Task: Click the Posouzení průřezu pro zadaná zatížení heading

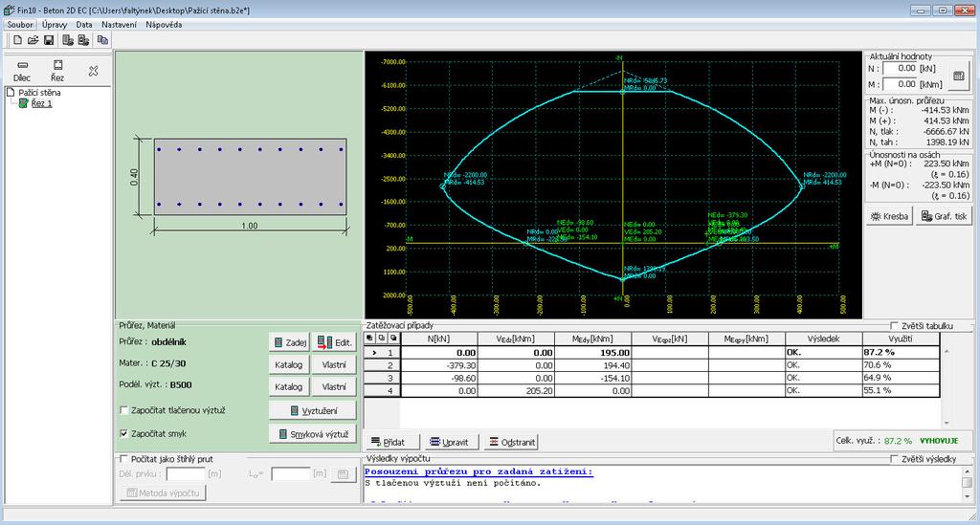Action: pyautogui.click(x=479, y=472)
